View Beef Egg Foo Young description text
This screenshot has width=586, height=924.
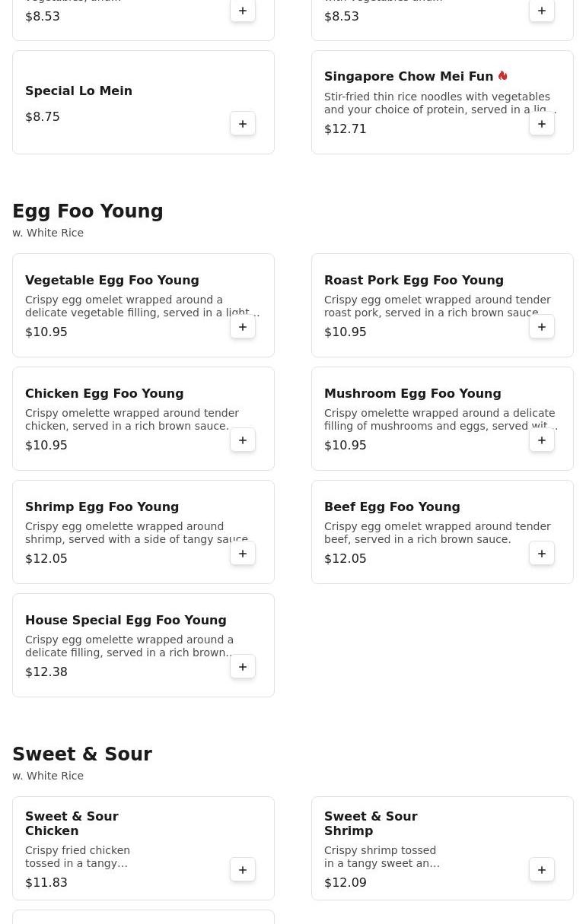[437, 533]
